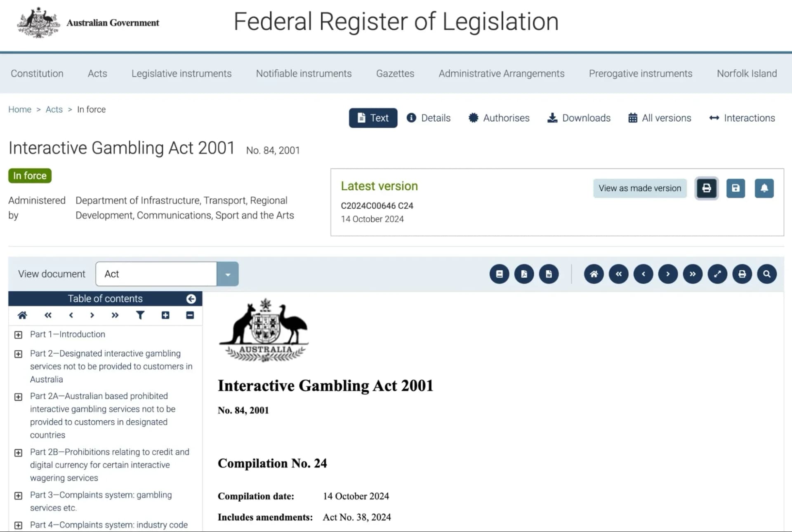Image resolution: width=792 pixels, height=532 pixels.
Task: Click Acts breadcrumb link
Action: click(x=54, y=109)
